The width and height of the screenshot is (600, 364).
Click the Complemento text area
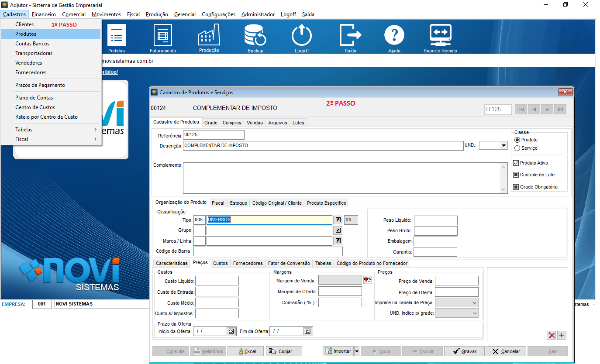tap(341, 178)
